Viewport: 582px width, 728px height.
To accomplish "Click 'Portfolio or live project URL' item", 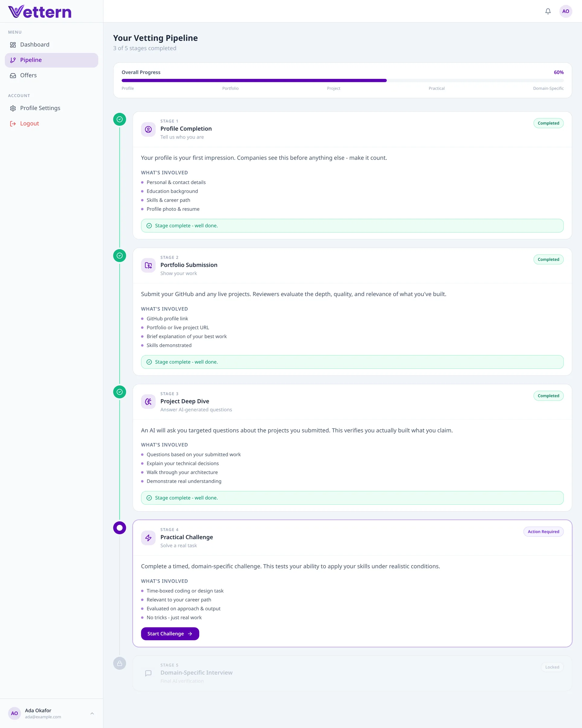I will click(178, 328).
